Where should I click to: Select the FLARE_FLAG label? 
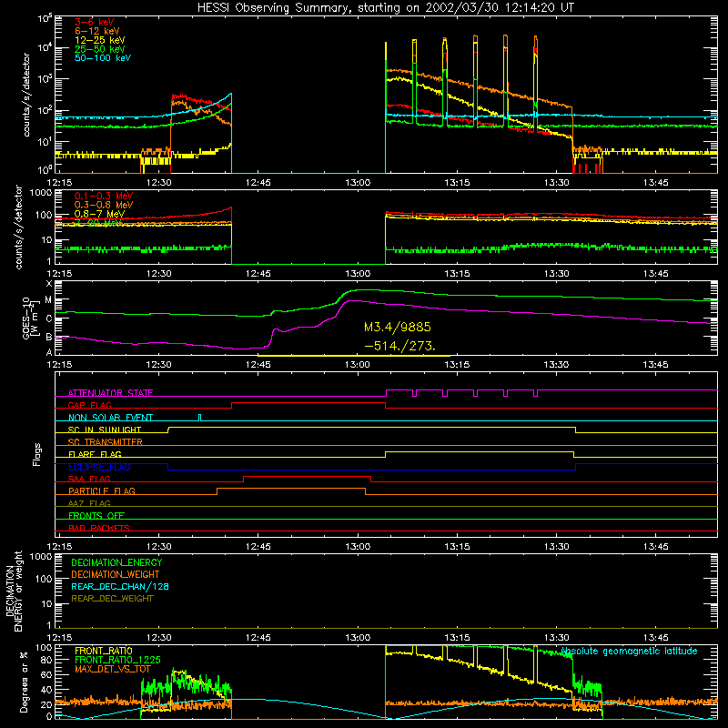(95, 454)
